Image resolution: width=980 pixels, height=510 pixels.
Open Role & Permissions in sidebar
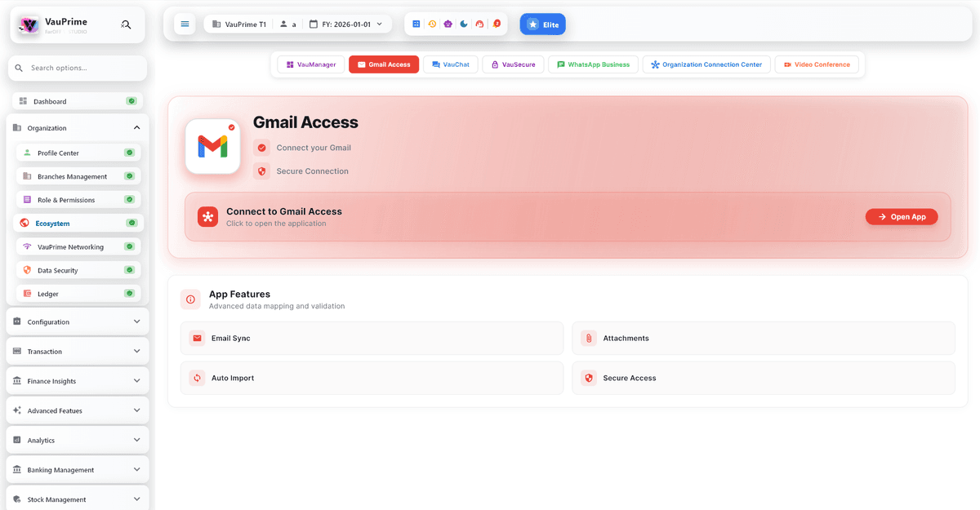coord(78,200)
